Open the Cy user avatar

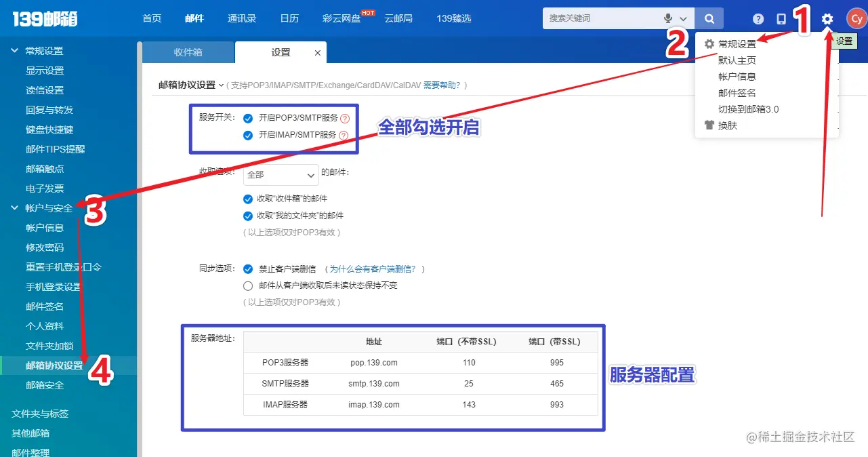tap(856, 19)
